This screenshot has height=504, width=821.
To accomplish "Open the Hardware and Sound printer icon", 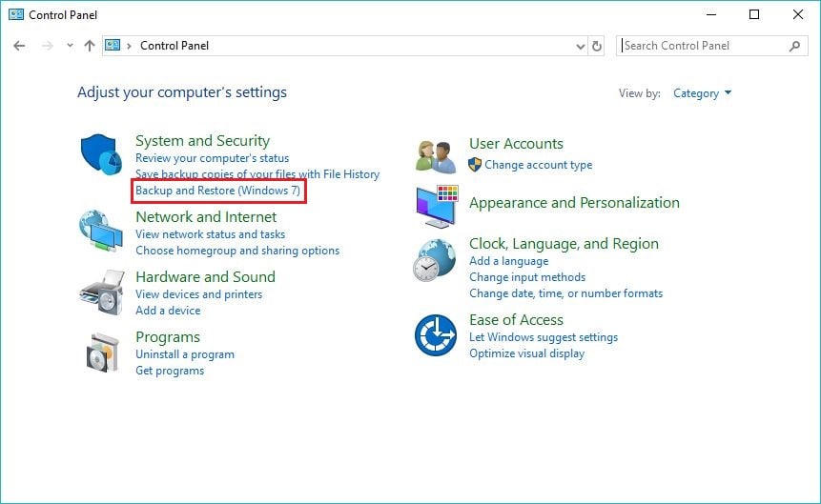I will [102, 292].
